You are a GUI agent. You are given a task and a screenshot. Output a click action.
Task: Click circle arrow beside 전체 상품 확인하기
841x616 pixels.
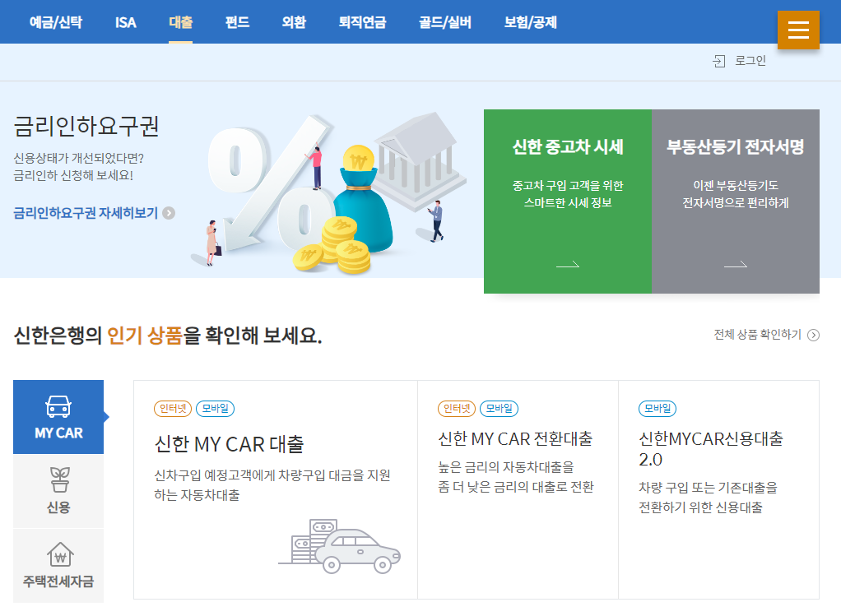[x=814, y=335]
